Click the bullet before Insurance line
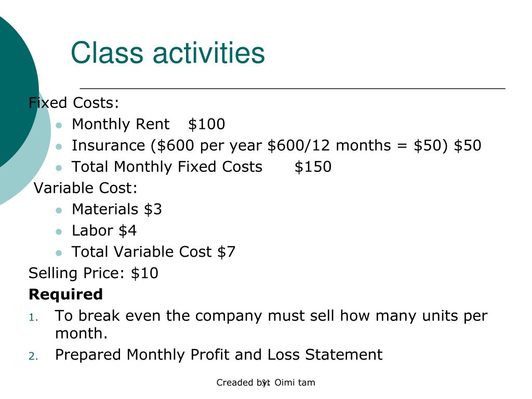532x399 pixels. coord(59,147)
